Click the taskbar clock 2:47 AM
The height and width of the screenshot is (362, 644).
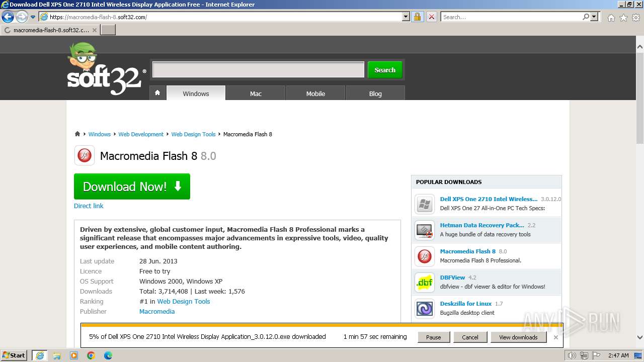click(618, 355)
